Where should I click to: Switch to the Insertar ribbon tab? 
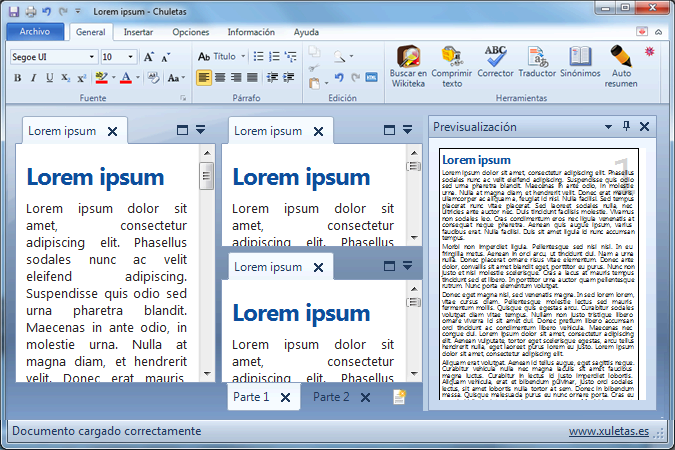click(138, 32)
